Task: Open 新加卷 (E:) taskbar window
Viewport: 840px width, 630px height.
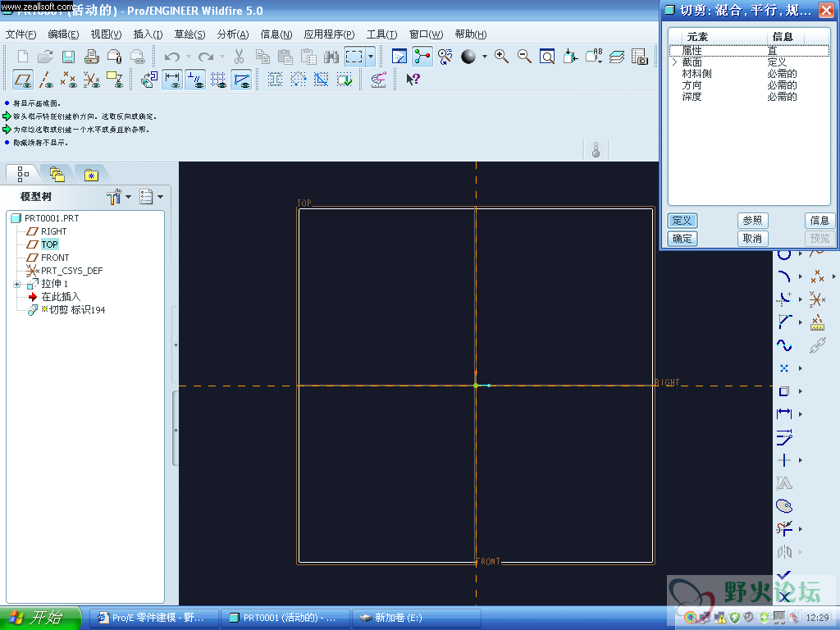Action: [416, 618]
